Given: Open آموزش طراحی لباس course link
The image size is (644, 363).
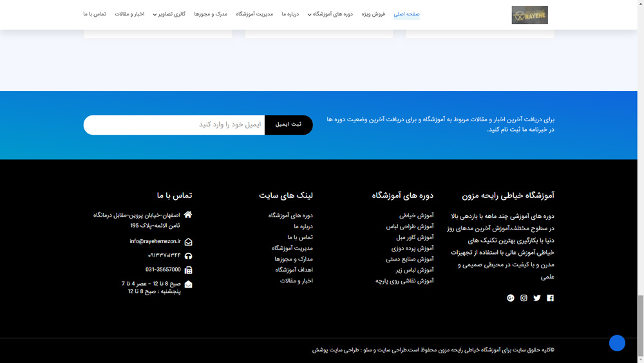Looking at the screenshot, I should (410, 226).
